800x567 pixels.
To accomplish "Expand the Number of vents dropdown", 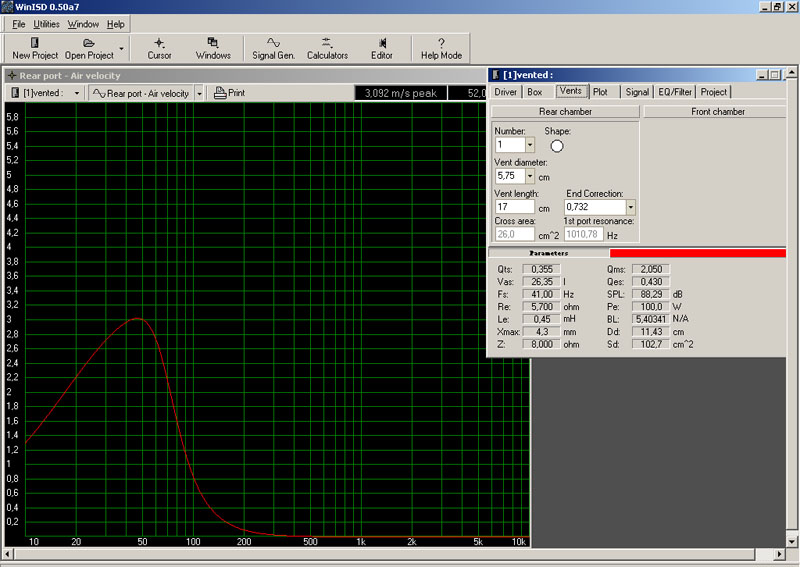I will (530, 145).
